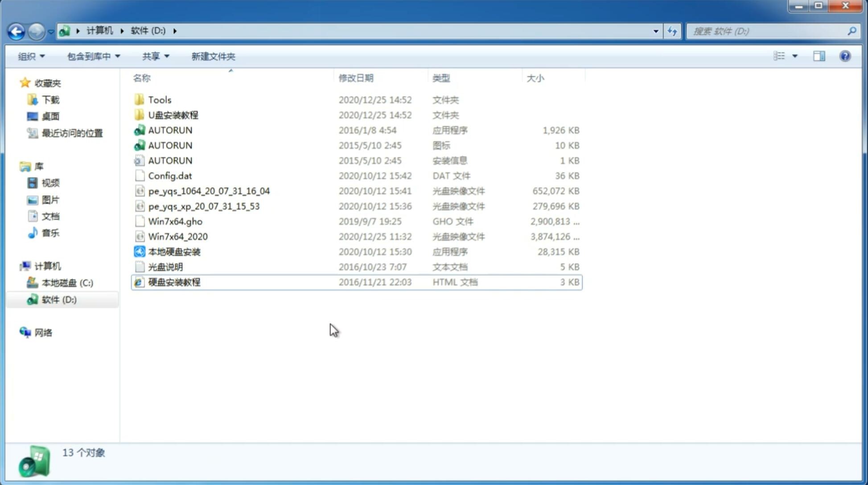Viewport: 868px width, 485px height.
Task: Open the U盘安装教程 folder
Action: tap(173, 115)
